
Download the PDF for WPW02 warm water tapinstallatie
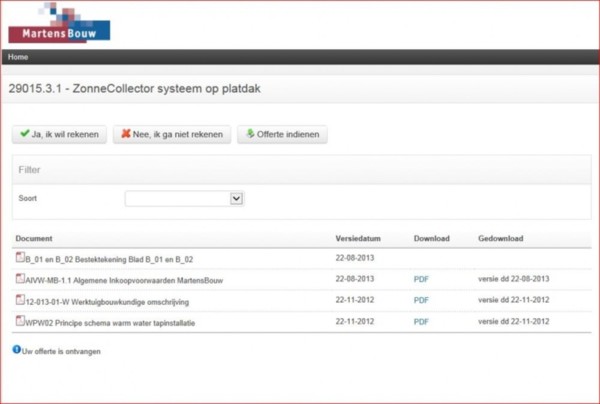[421, 321]
